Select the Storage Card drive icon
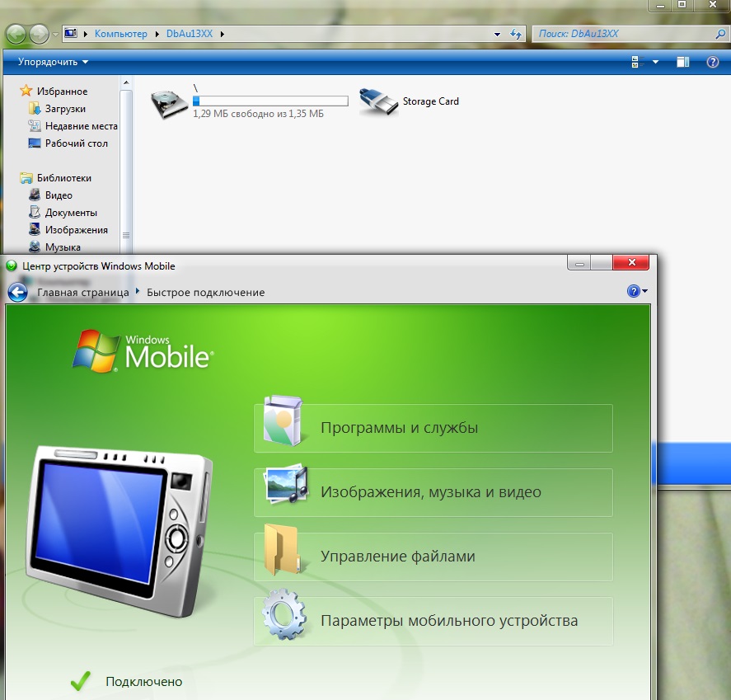Viewport: 731px width, 700px height. tap(378, 101)
